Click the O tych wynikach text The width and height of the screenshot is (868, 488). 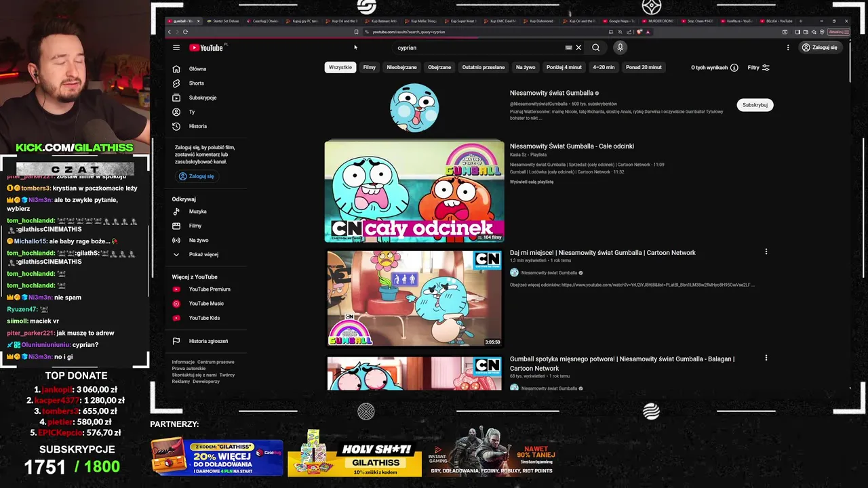pos(709,68)
